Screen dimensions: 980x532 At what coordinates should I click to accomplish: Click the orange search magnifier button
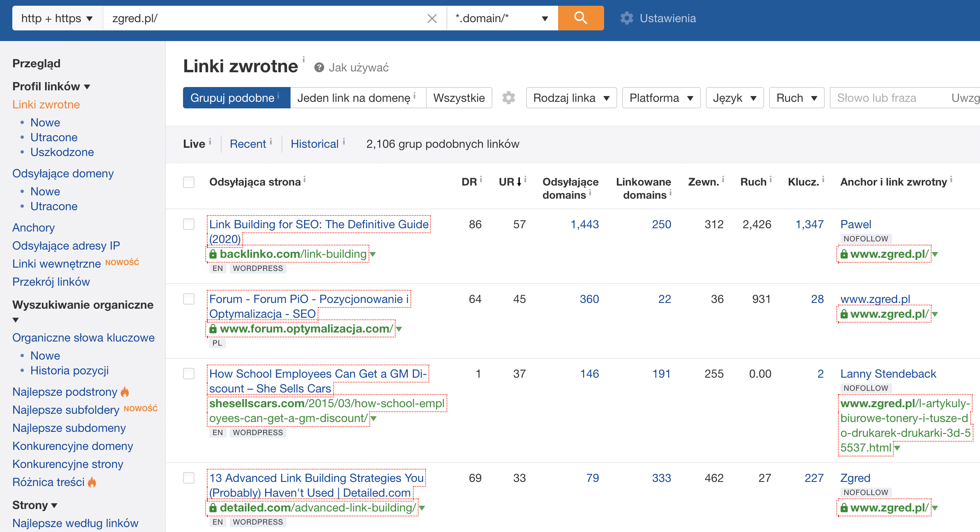(580, 18)
